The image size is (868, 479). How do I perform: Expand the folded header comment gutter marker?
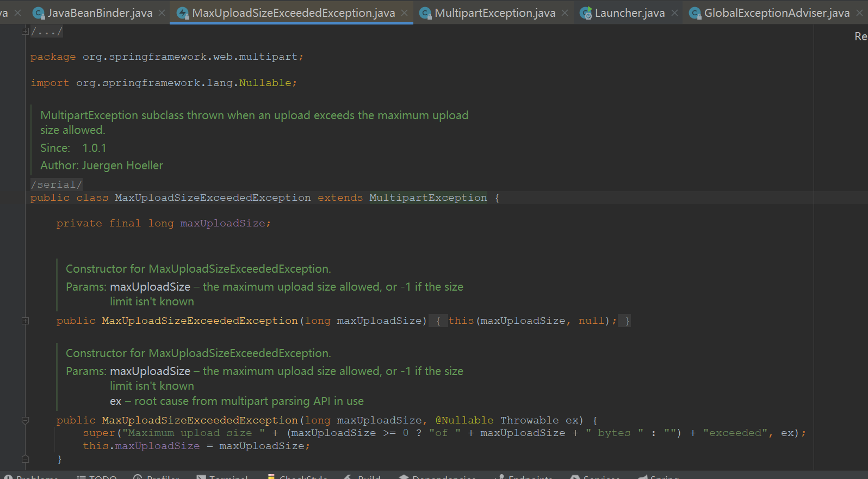click(25, 31)
